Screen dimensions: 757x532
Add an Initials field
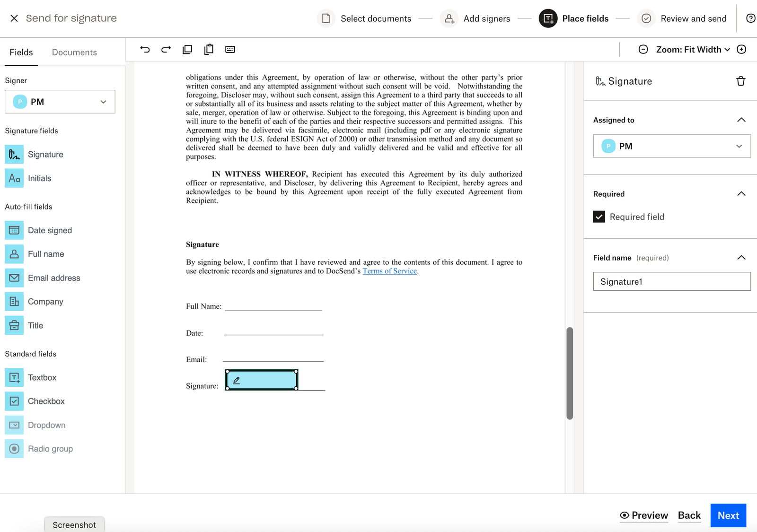coord(40,178)
